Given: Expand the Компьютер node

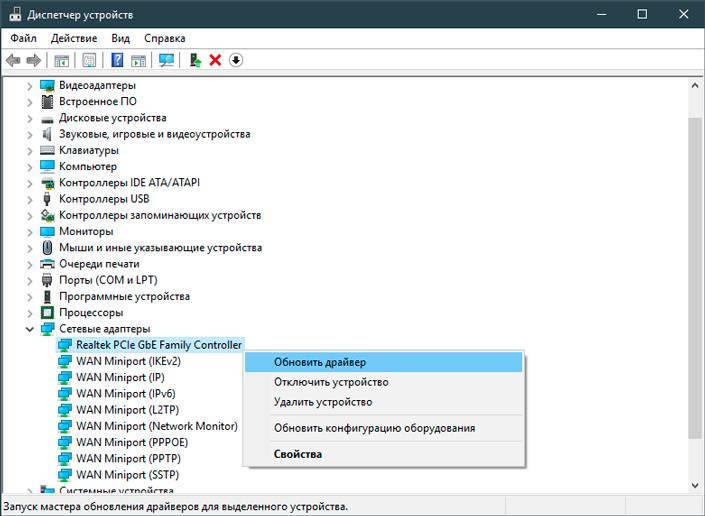Looking at the screenshot, I should coord(30,167).
